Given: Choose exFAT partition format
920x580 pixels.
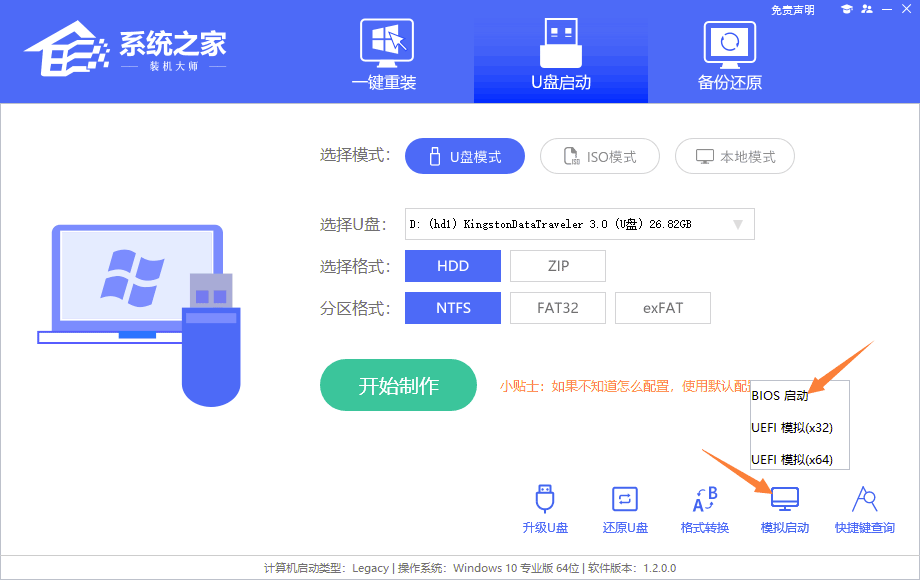Looking at the screenshot, I should (663, 308).
